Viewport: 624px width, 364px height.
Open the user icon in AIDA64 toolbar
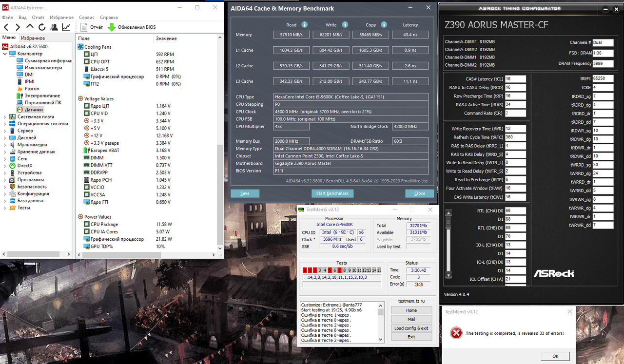(54, 27)
